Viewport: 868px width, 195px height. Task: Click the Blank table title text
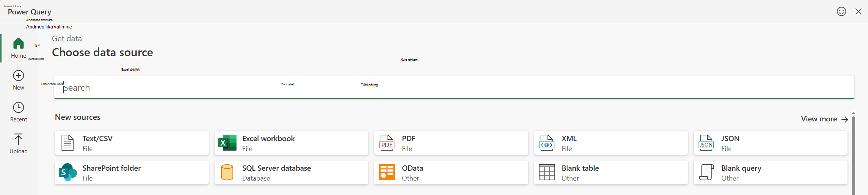pyautogui.click(x=580, y=168)
